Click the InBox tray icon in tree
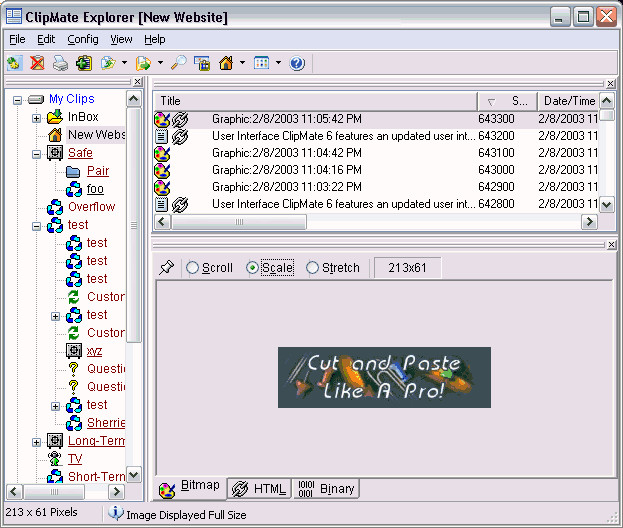This screenshot has height=528, width=623. 55,117
